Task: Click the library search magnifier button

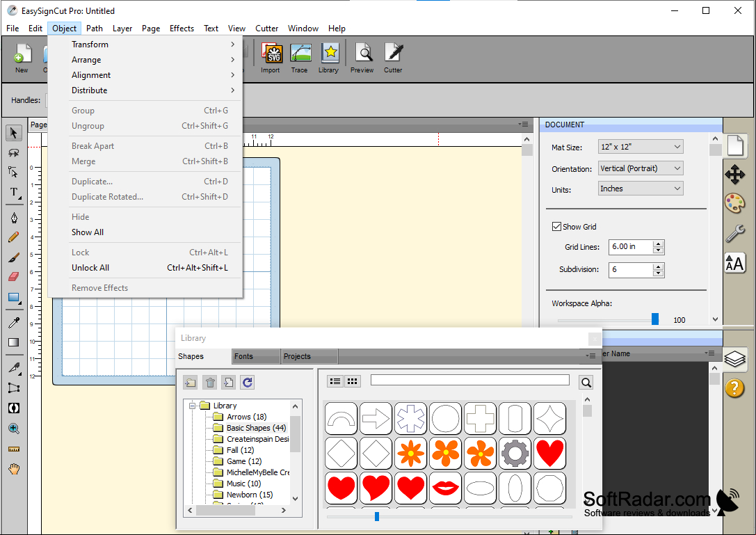Action: [586, 383]
